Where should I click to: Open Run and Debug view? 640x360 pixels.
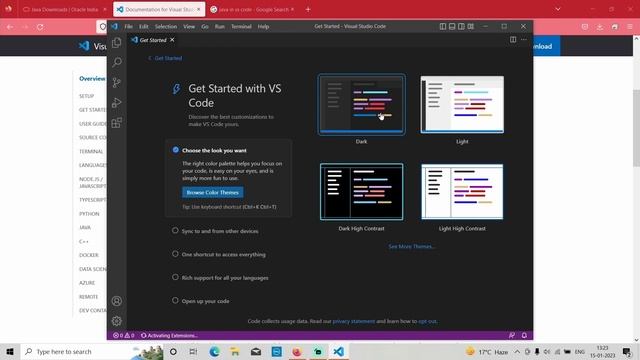pos(117,102)
